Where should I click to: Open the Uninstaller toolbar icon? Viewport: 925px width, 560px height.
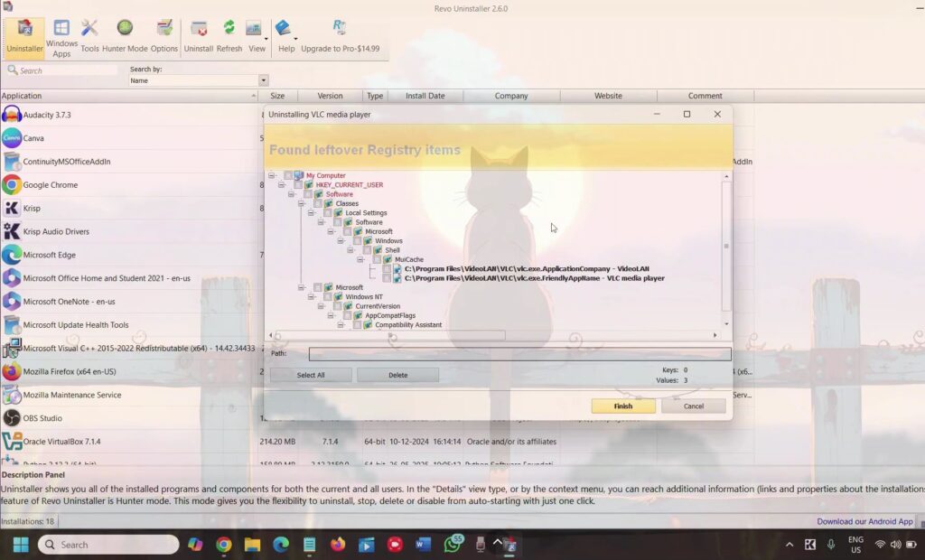[24, 37]
